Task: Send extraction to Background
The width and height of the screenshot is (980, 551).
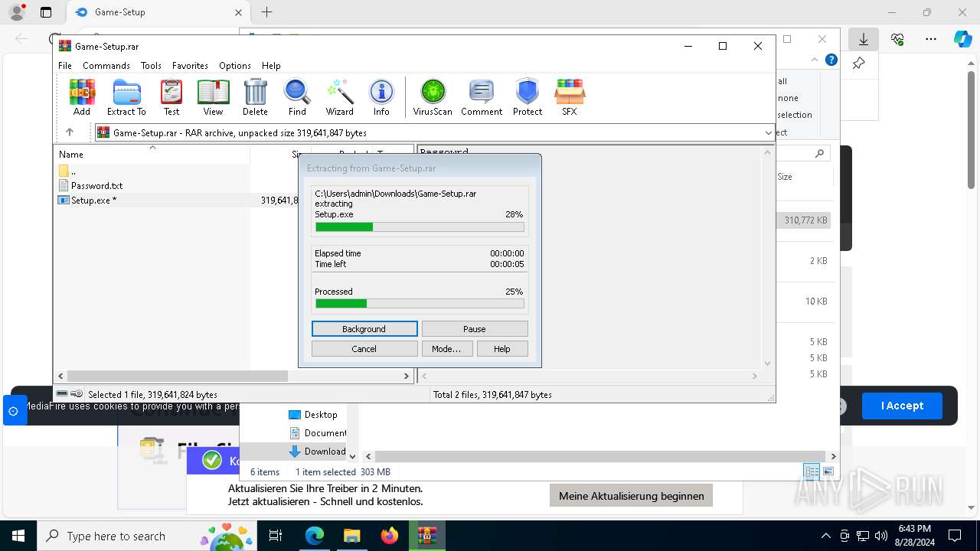Action: point(364,329)
